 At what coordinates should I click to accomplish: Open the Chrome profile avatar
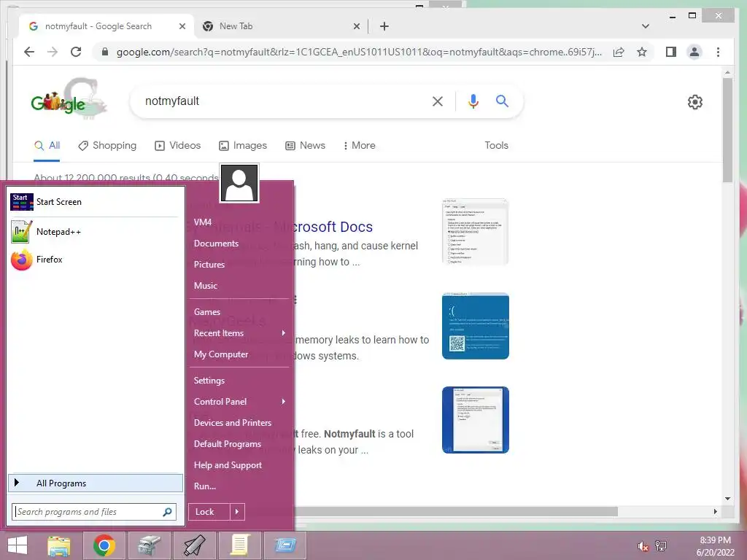tap(694, 52)
